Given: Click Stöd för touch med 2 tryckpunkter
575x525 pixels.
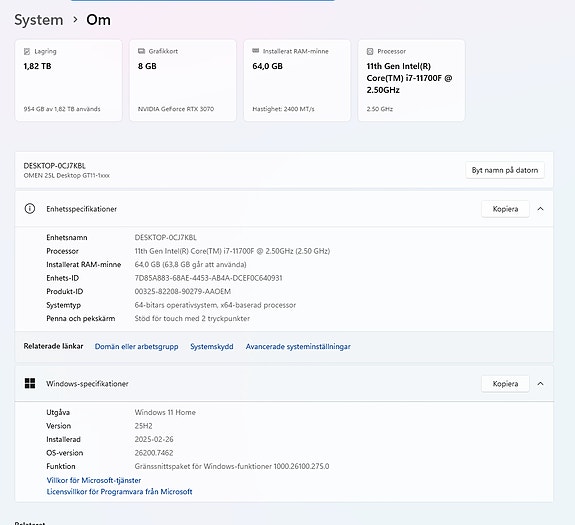Looking at the screenshot, I should pos(192,319).
